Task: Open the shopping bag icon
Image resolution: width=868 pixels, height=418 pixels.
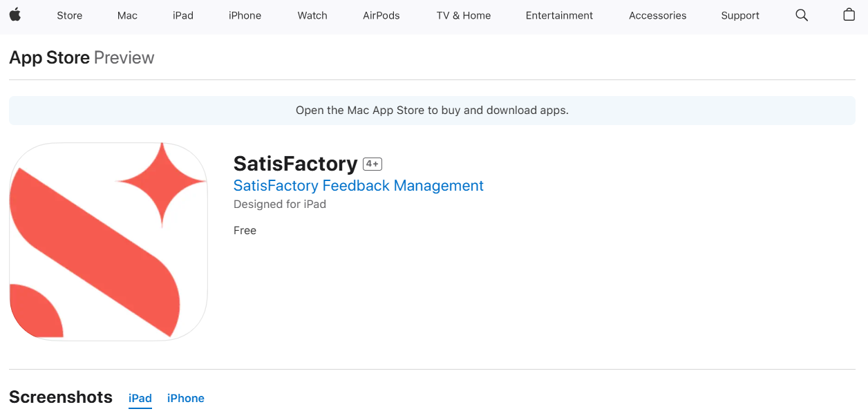Action: tap(849, 15)
